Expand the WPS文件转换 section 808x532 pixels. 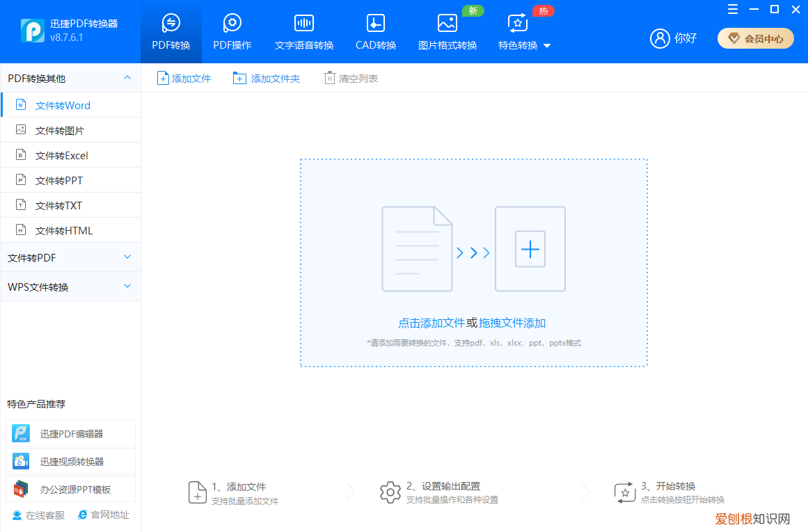70,286
